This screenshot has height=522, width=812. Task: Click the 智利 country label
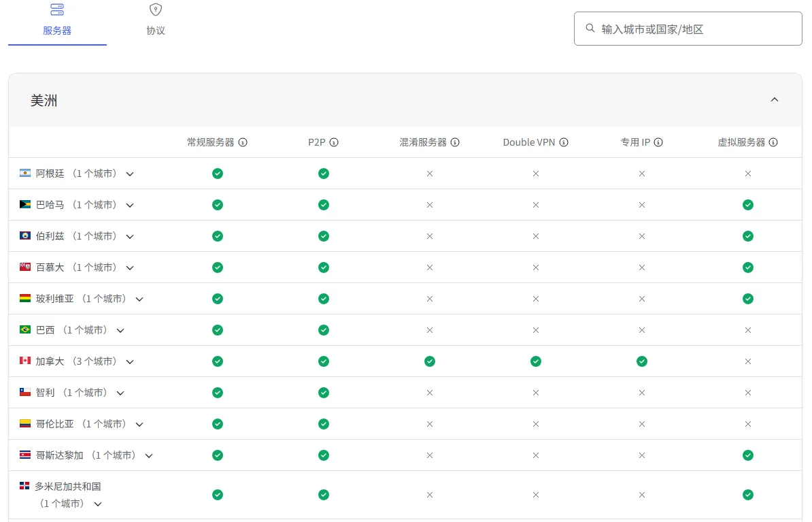tap(46, 393)
